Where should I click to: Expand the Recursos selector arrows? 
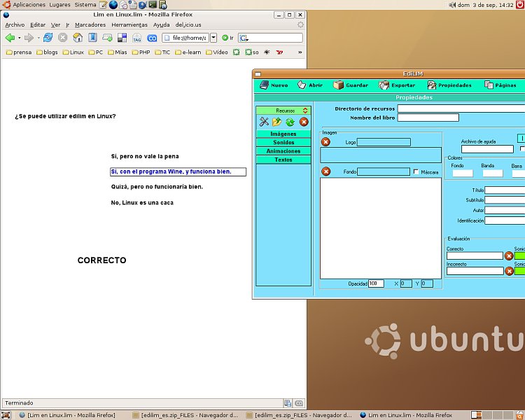(305, 111)
